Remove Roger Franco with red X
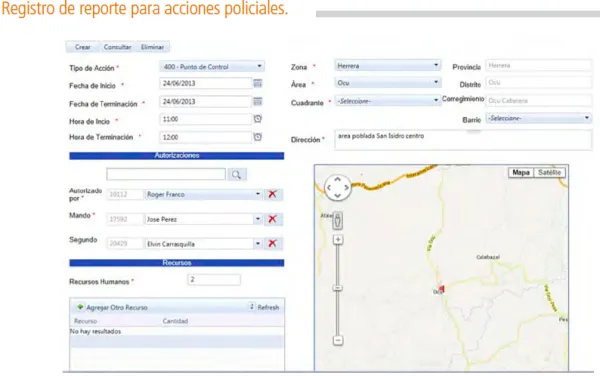The height and width of the screenshot is (376, 600). (x=272, y=194)
